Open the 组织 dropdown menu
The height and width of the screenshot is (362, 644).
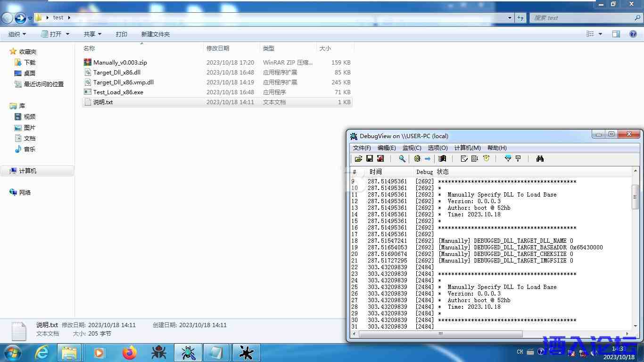pos(17,34)
